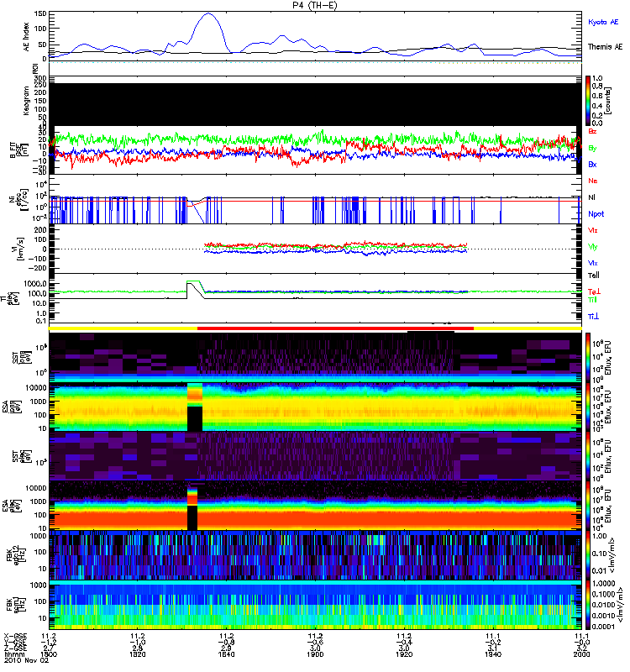Click the FBK edc12 [Hz] axis label
This screenshot has width=630, height=672.
[16, 555]
